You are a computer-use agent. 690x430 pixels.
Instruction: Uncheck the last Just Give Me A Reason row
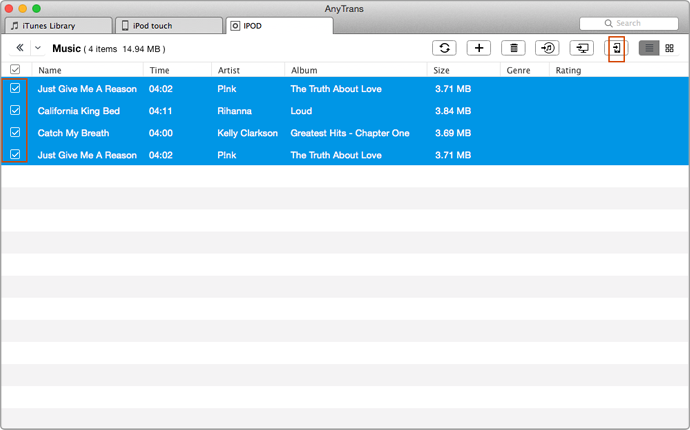[15, 154]
